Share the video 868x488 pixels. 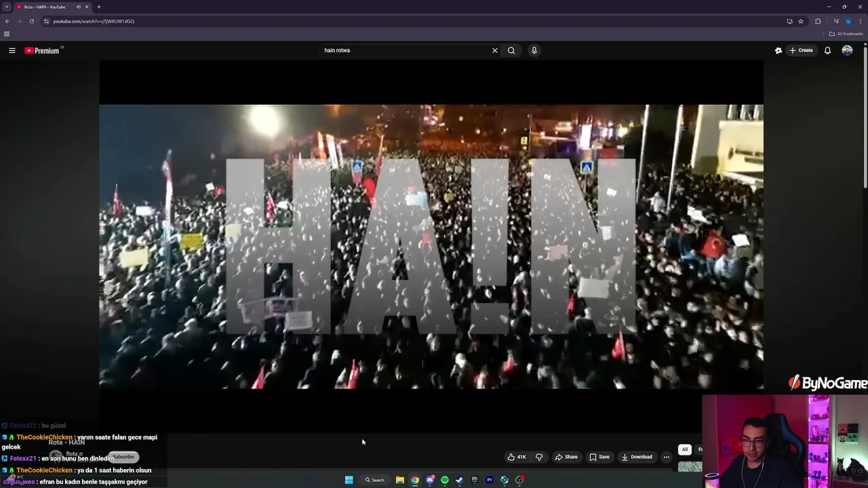click(566, 457)
